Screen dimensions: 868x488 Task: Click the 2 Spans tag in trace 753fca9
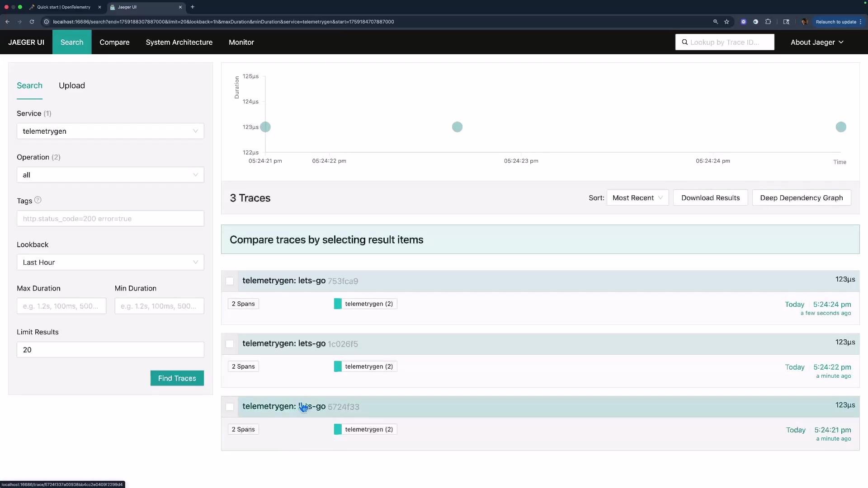tap(243, 304)
